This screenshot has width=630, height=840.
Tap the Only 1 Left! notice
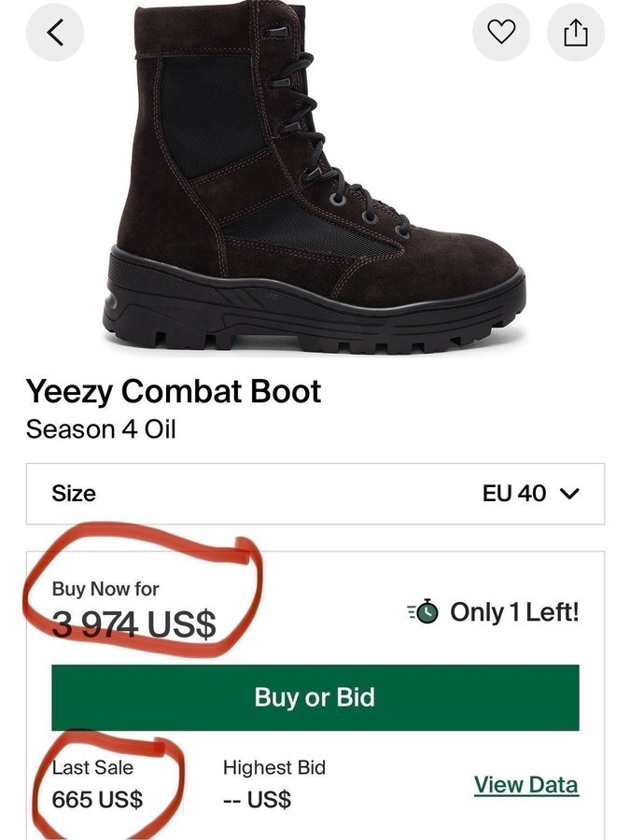point(514,612)
